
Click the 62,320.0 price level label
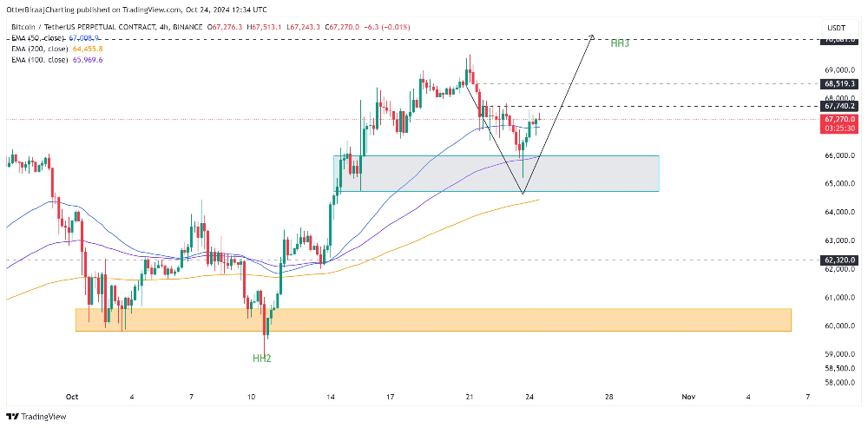(x=840, y=260)
